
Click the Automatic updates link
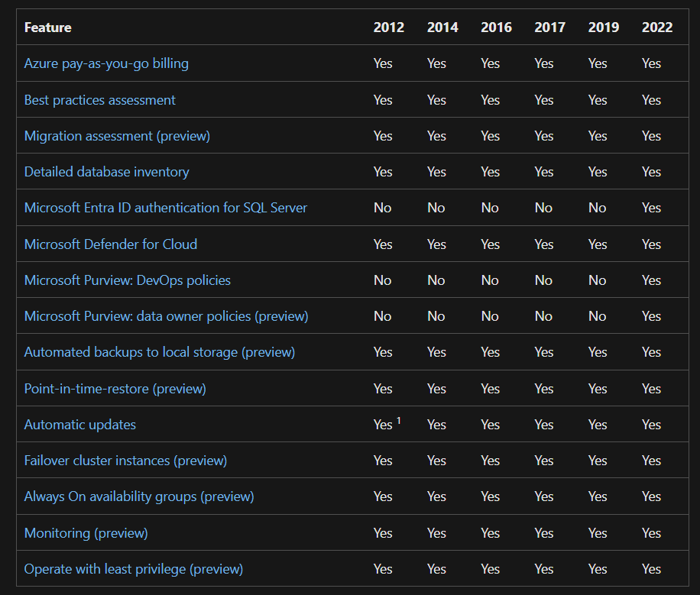pyautogui.click(x=79, y=425)
